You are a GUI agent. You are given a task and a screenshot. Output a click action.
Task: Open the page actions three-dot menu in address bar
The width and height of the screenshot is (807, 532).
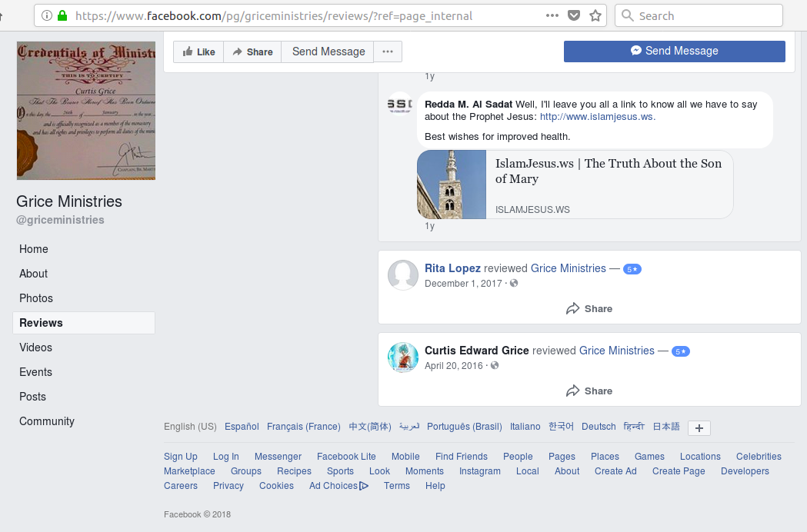click(552, 15)
